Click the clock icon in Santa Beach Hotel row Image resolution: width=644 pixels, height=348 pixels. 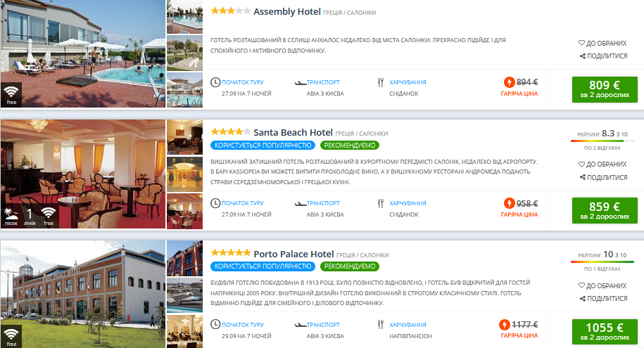pyautogui.click(x=215, y=203)
